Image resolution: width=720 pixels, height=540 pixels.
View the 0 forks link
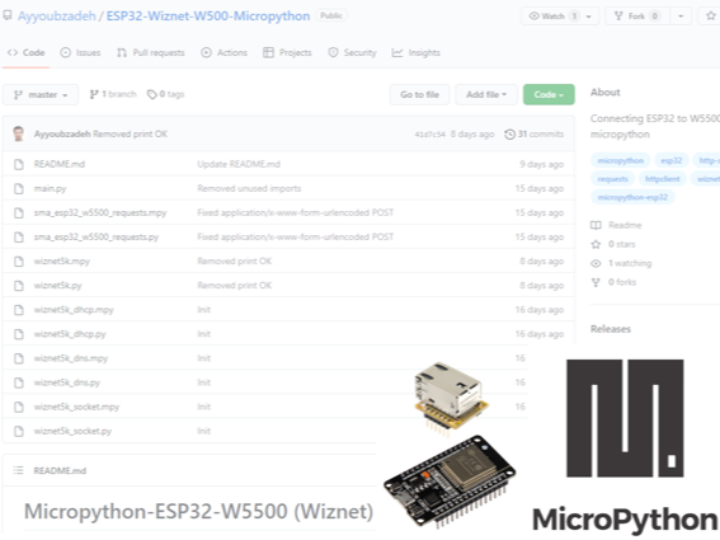coord(614,282)
